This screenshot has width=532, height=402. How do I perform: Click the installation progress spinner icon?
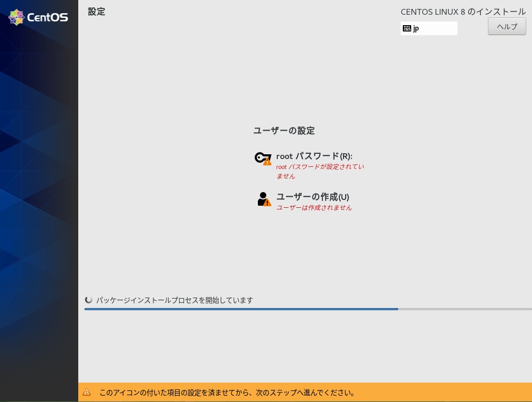tap(89, 300)
